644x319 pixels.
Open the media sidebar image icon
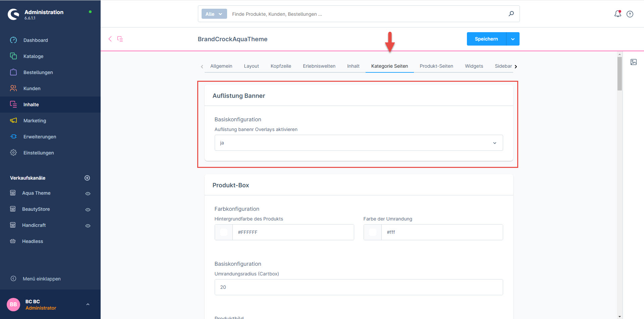(x=633, y=62)
